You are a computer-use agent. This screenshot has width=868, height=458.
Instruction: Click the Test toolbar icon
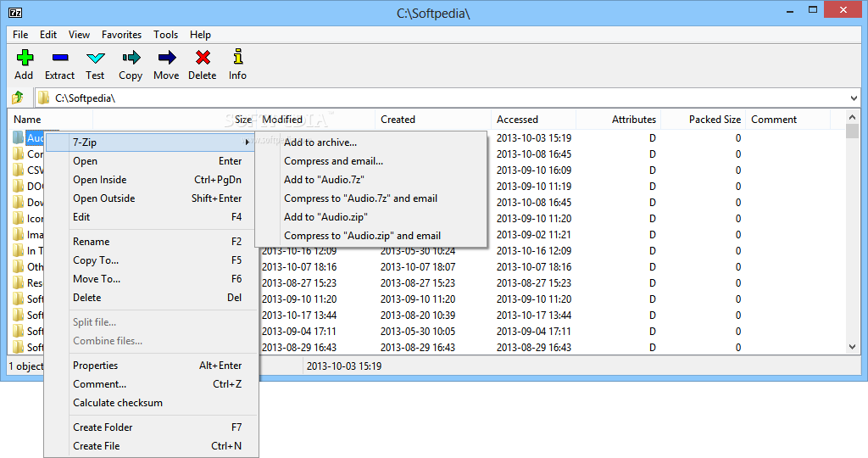(x=95, y=58)
